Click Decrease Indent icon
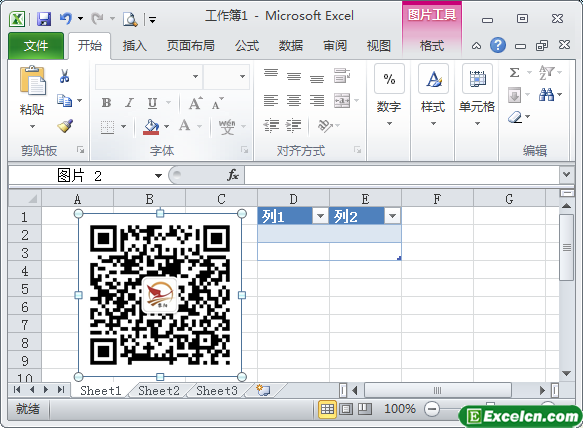Screen dimensions: 583x428 (x=271, y=126)
